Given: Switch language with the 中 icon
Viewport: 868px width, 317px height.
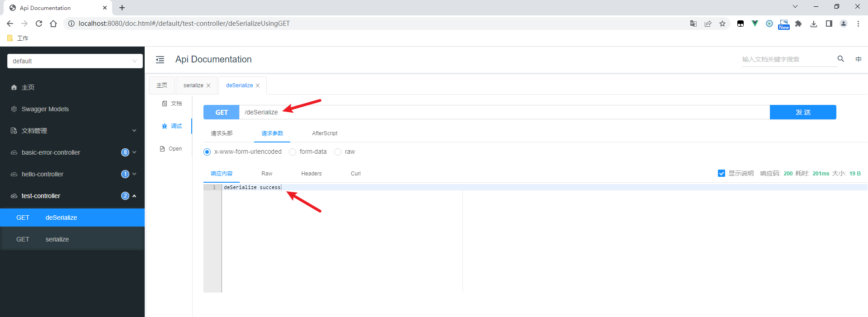Looking at the screenshot, I should (x=859, y=59).
